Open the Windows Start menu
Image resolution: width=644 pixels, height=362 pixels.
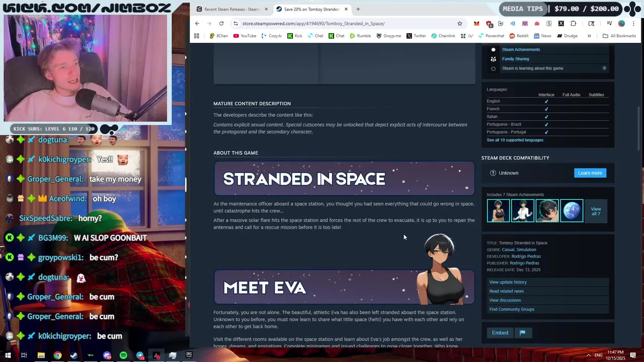8,355
